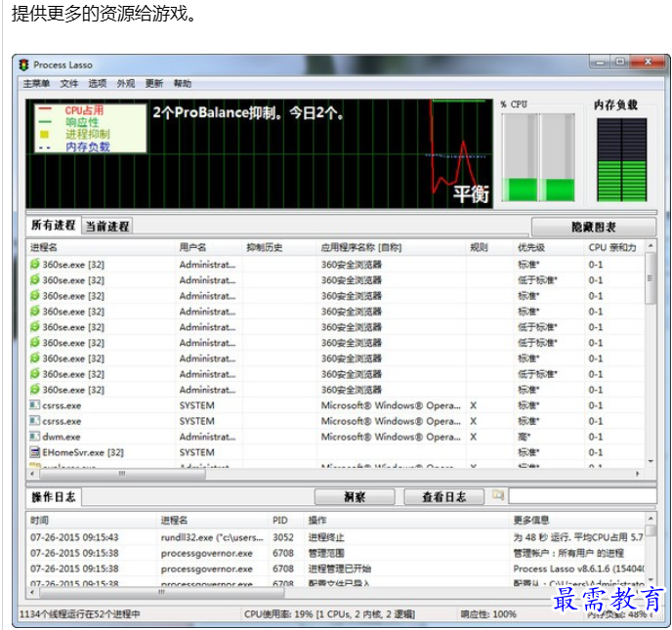This screenshot has height=630, width=672.
Task: Click the 时间 log column header
Action: [92, 521]
